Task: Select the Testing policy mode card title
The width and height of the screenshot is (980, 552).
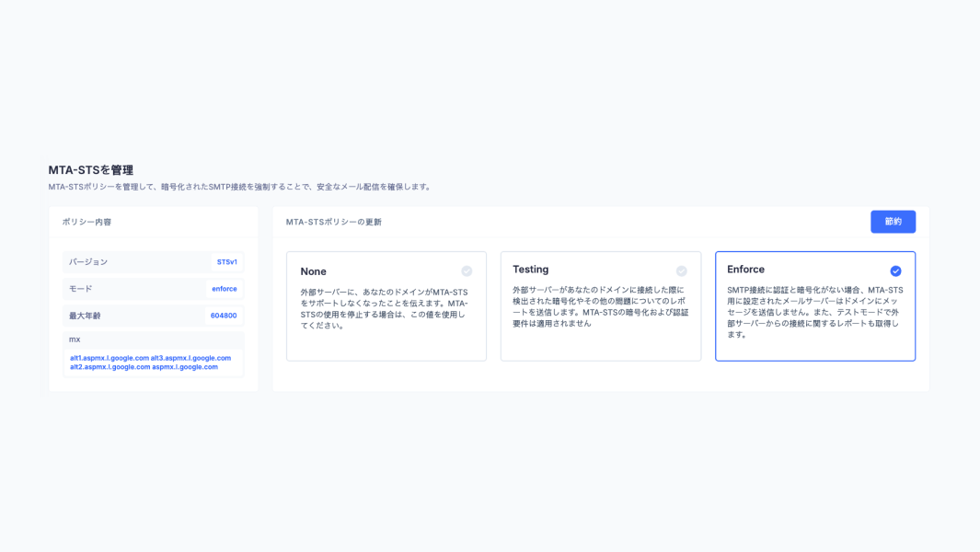Action: [530, 270]
